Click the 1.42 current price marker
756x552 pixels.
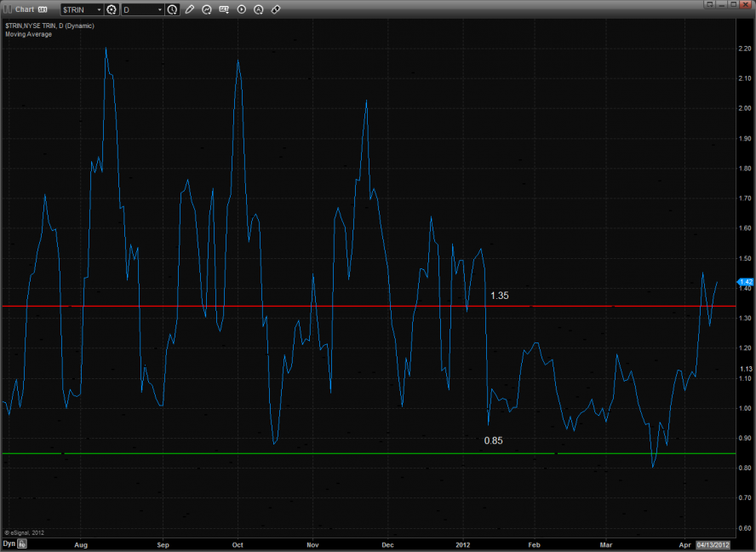[x=746, y=282]
